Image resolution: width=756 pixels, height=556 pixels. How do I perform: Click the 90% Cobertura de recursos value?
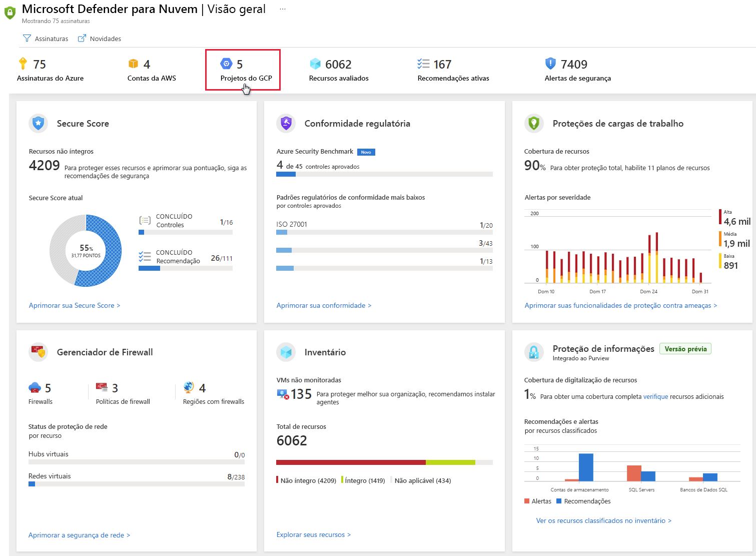535,165
